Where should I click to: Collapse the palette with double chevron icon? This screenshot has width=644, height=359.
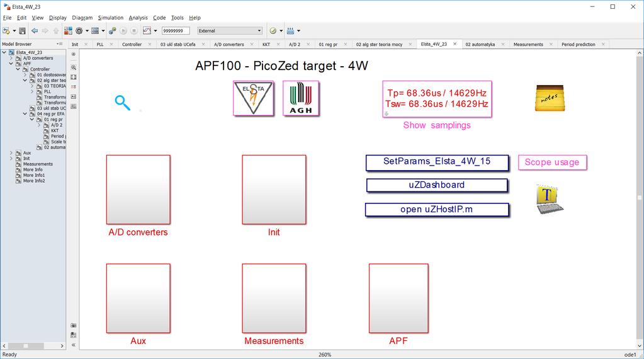click(x=74, y=345)
